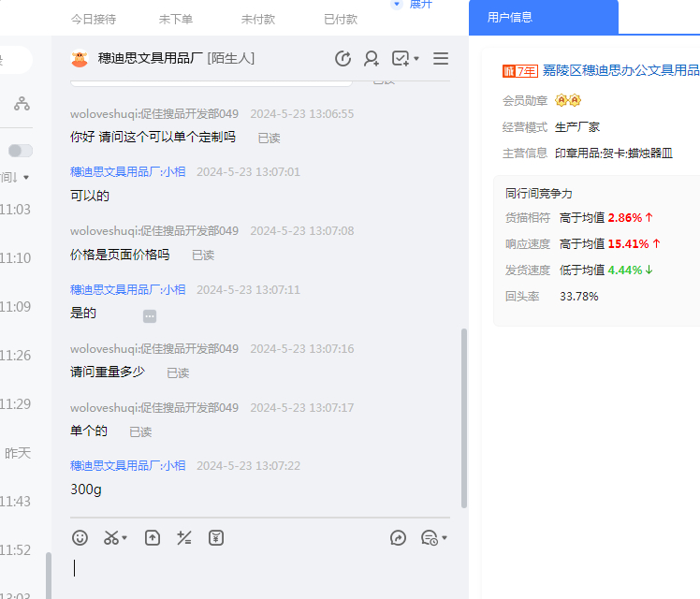Expand the screenshot tool dropdown arrow

124,538
